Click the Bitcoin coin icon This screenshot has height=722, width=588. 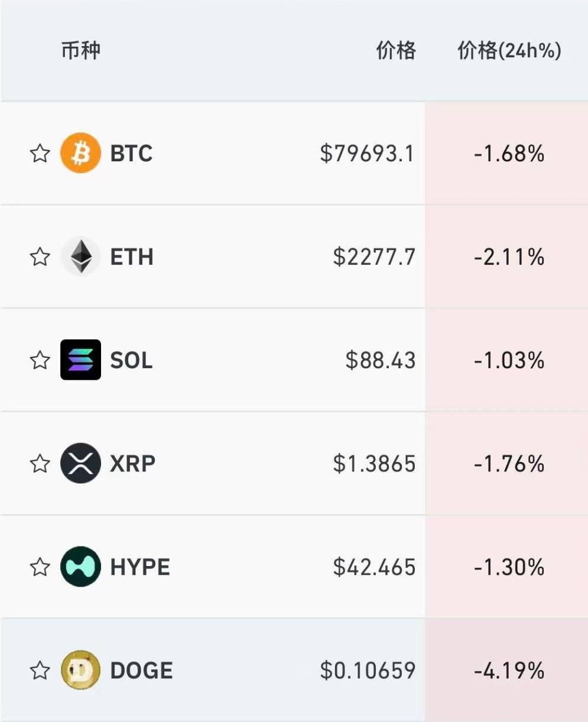tap(80, 154)
